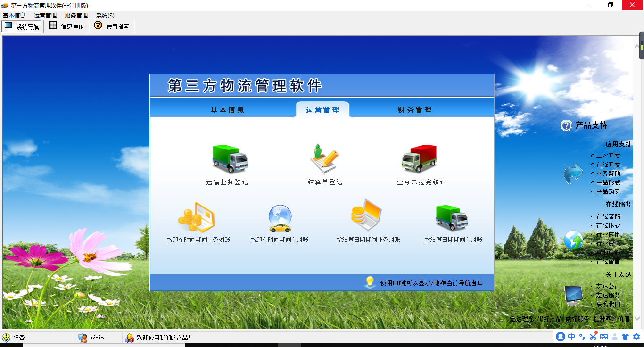Click the 在线体验 link
The image size is (644, 347).
click(608, 225)
